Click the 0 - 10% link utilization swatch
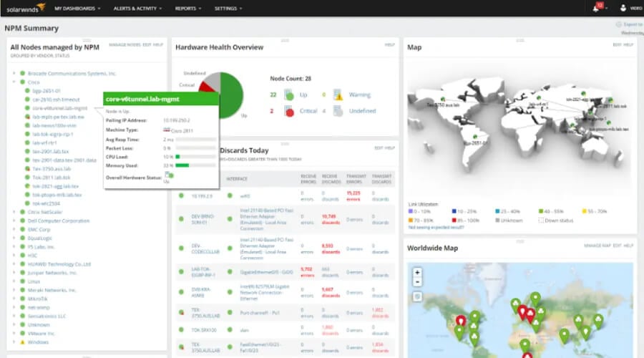This screenshot has width=644, height=358. 410,211
